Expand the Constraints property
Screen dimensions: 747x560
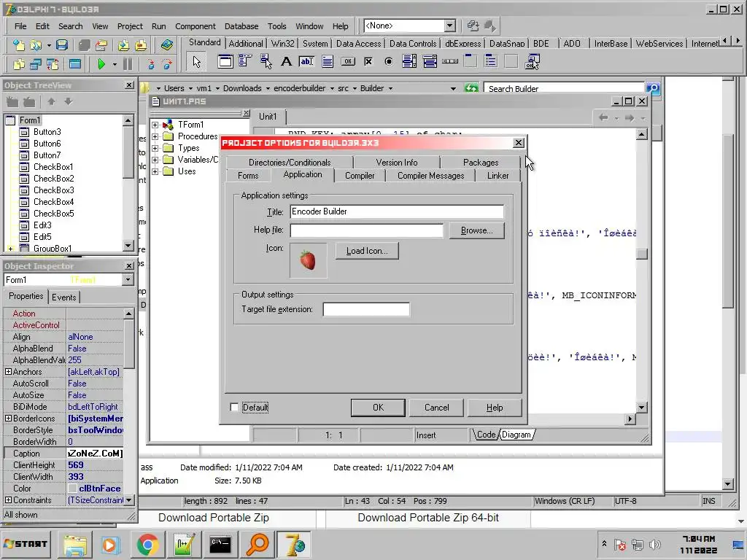(8, 500)
